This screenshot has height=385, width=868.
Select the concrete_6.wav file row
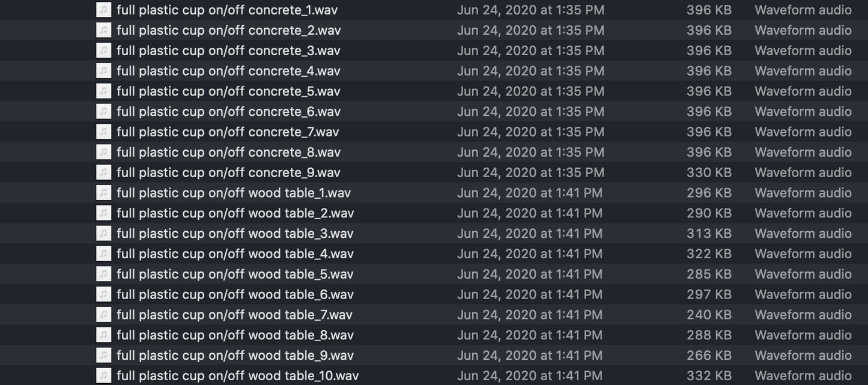click(228, 112)
